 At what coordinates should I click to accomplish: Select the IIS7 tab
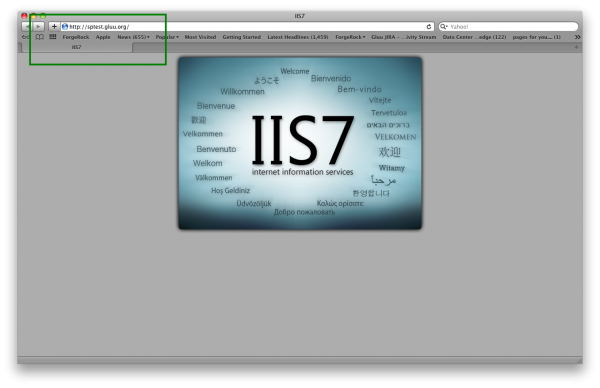[x=77, y=47]
